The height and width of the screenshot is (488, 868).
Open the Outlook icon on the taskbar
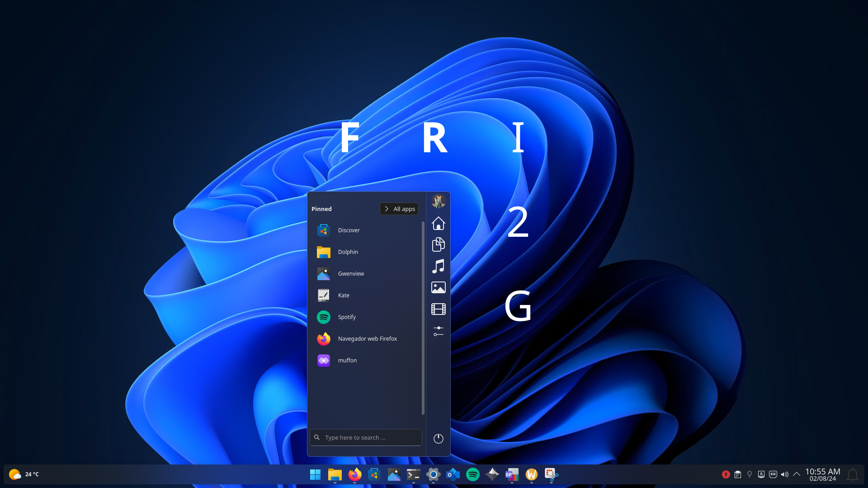point(453,474)
